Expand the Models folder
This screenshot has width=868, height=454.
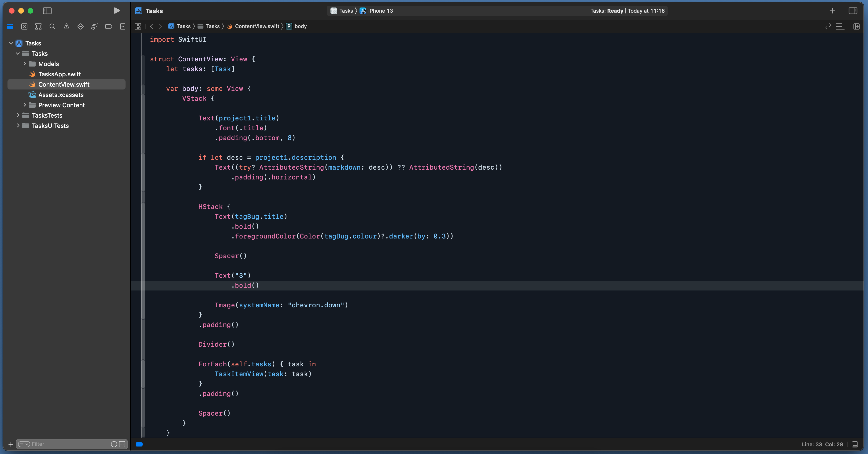tap(25, 64)
